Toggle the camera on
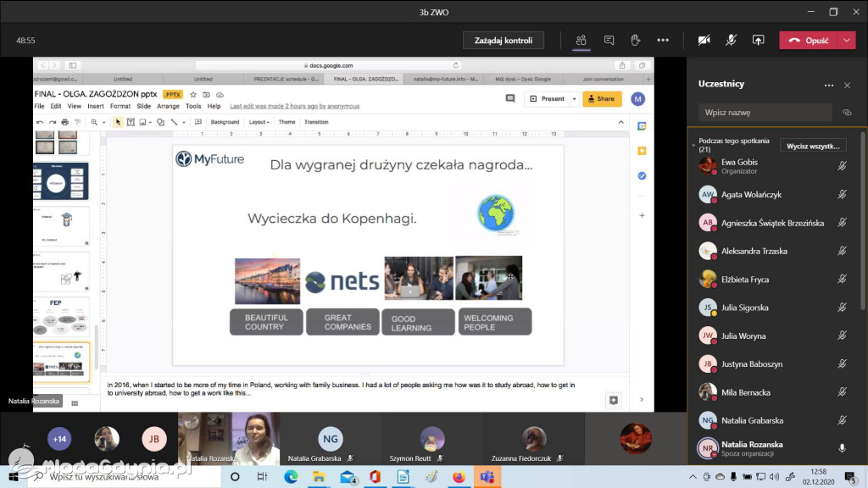 pos(704,40)
